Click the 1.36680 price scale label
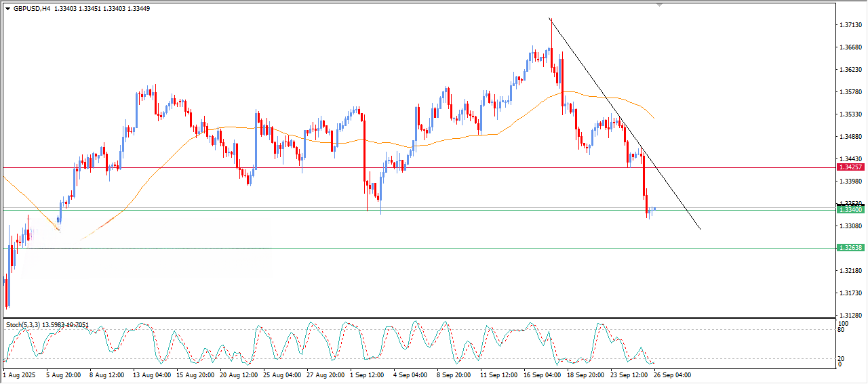This screenshot has height=384, width=868. pos(850,47)
